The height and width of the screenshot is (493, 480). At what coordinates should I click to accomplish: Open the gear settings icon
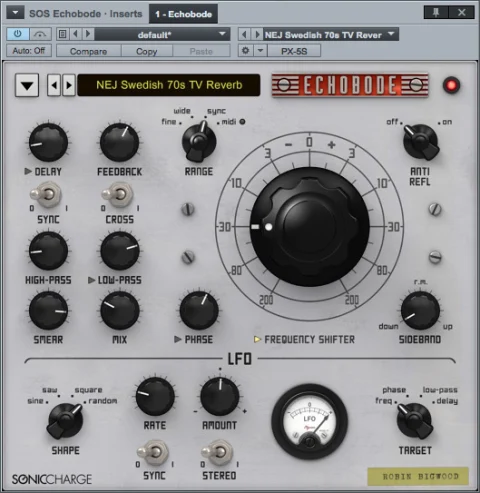(246, 51)
